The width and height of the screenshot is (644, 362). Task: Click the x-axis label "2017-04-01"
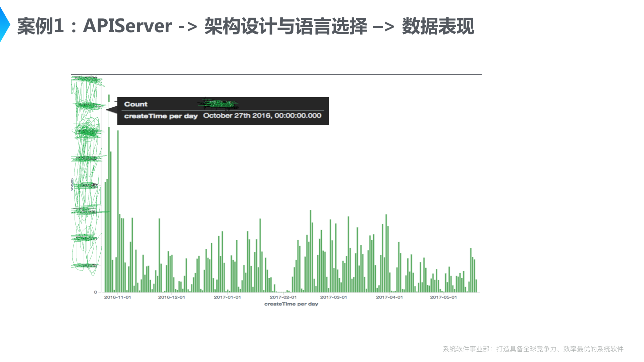[389, 297]
